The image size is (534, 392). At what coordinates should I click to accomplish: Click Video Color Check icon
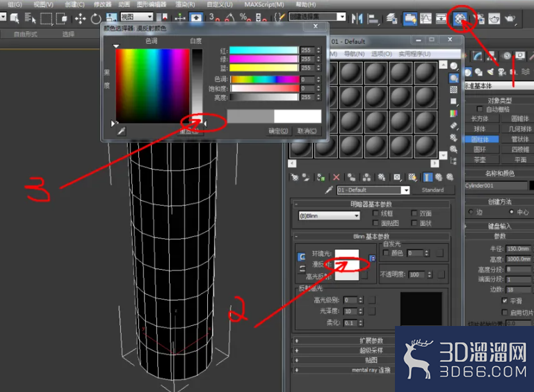pyautogui.click(x=453, y=113)
